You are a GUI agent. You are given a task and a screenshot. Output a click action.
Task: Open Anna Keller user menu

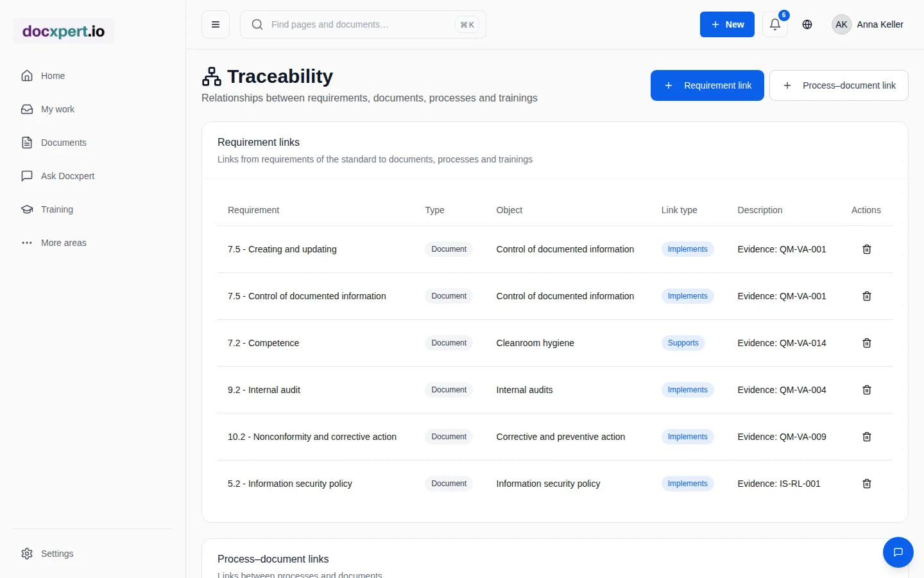868,24
